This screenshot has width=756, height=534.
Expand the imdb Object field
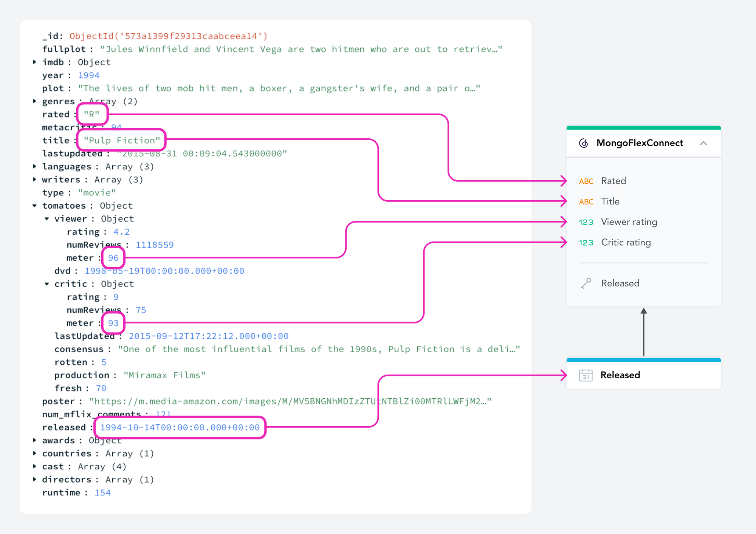click(x=35, y=62)
